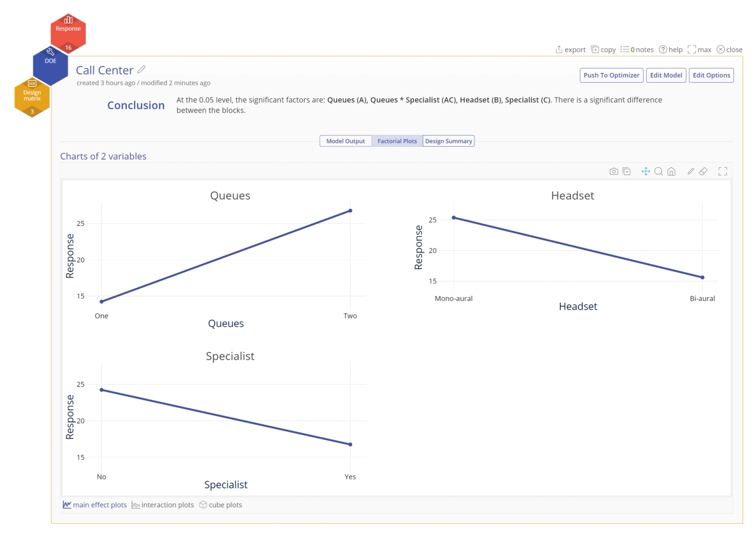This screenshot has width=756, height=539.
Task: Maximize the panel with max
Action: coord(699,49)
